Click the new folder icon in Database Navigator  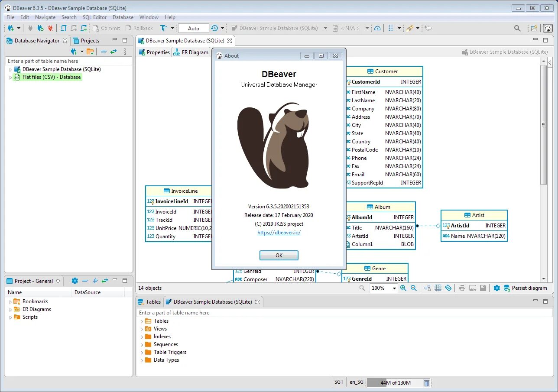pyautogui.click(x=90, y=52)
